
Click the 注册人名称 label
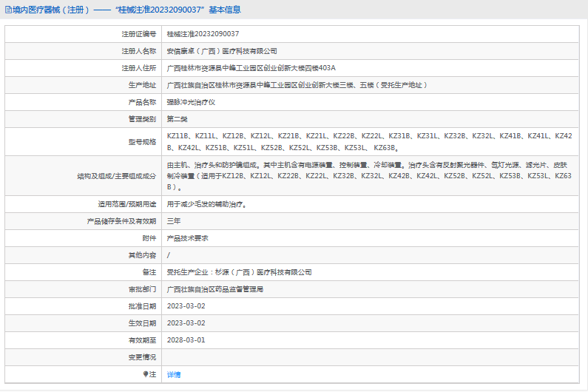point(139,51)
